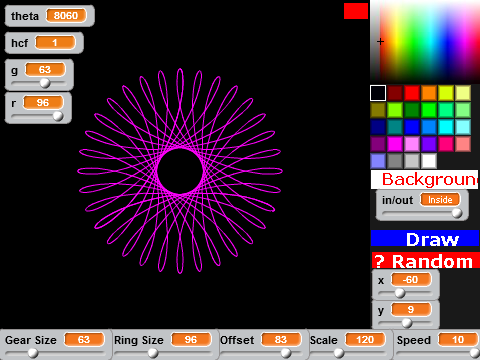Select the light green color swatch
480x360 pixels.
(x=463, y=110)
